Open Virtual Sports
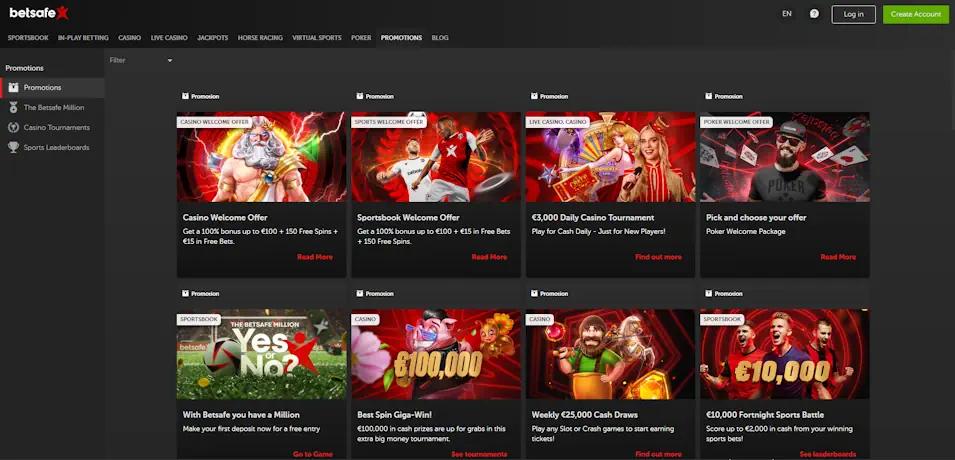 [x=317, y=38]
